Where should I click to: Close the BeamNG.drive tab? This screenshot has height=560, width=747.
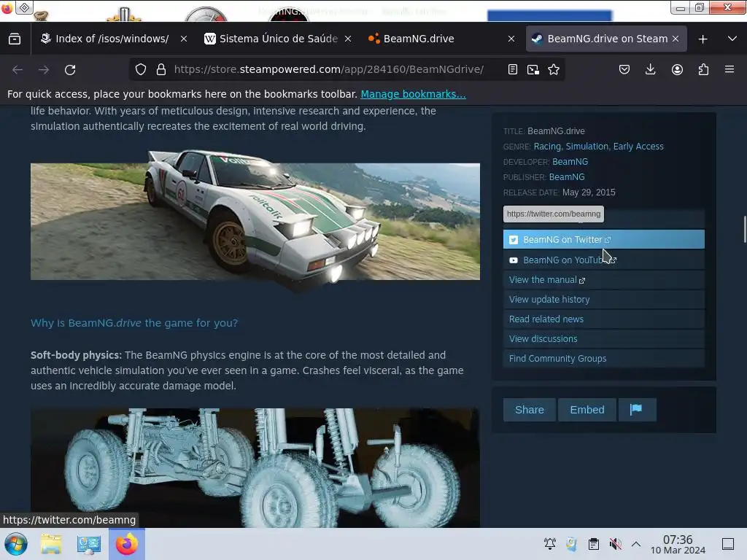(x=511, y=39)
